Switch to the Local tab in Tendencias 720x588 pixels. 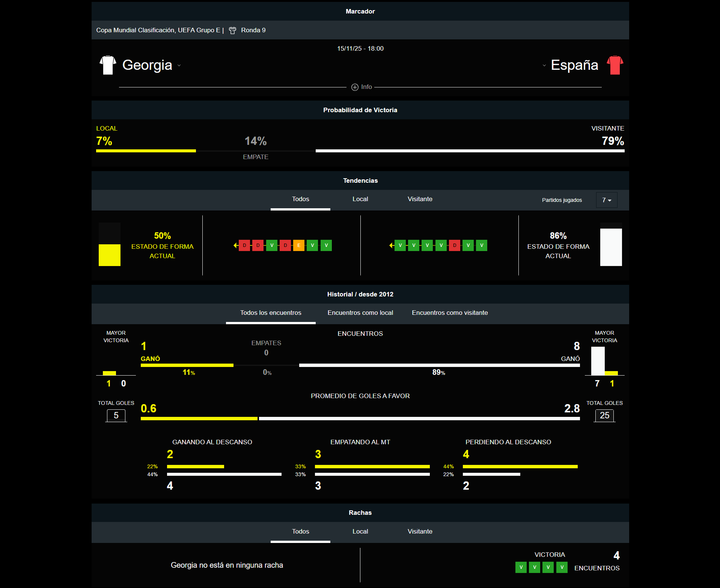pos(360,199)
